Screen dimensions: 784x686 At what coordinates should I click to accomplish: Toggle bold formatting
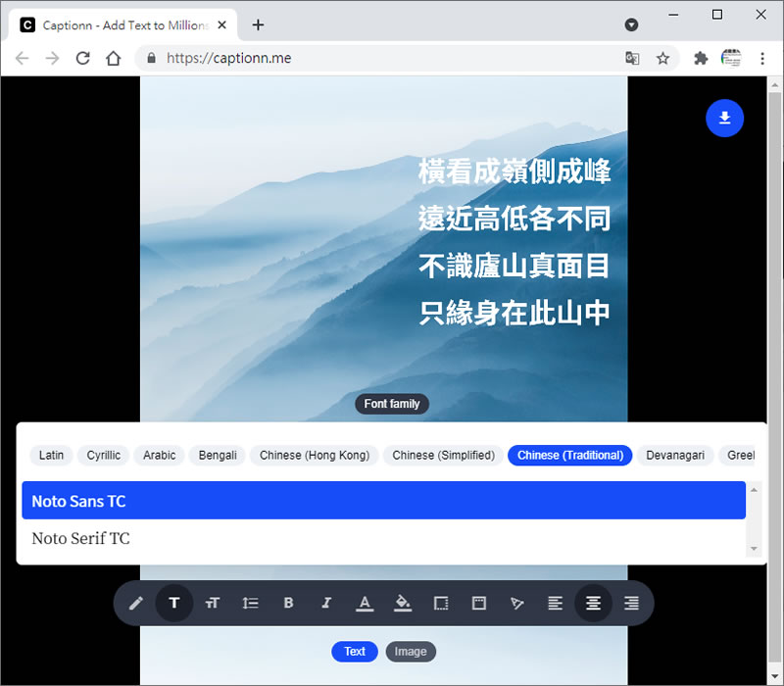tap(288, 603)
